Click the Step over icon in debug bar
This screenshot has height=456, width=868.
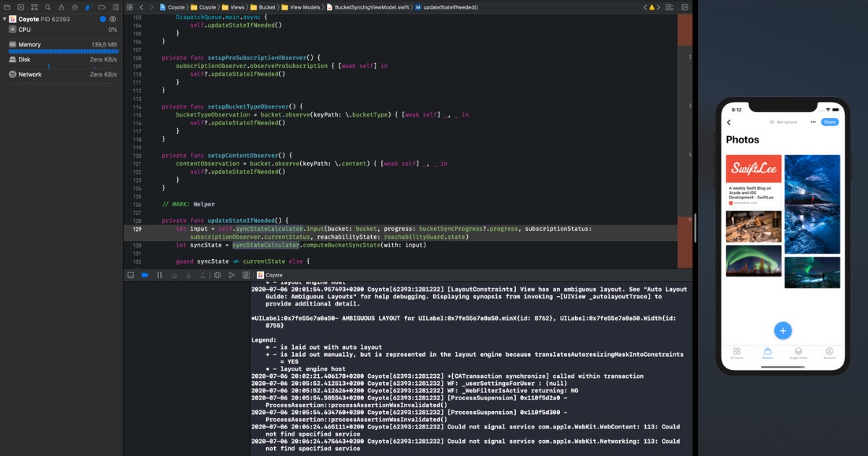coord(174,274)
